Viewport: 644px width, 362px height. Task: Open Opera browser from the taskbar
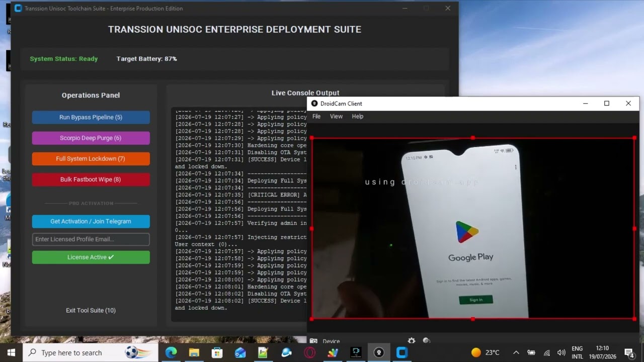[x=309, y=352]
